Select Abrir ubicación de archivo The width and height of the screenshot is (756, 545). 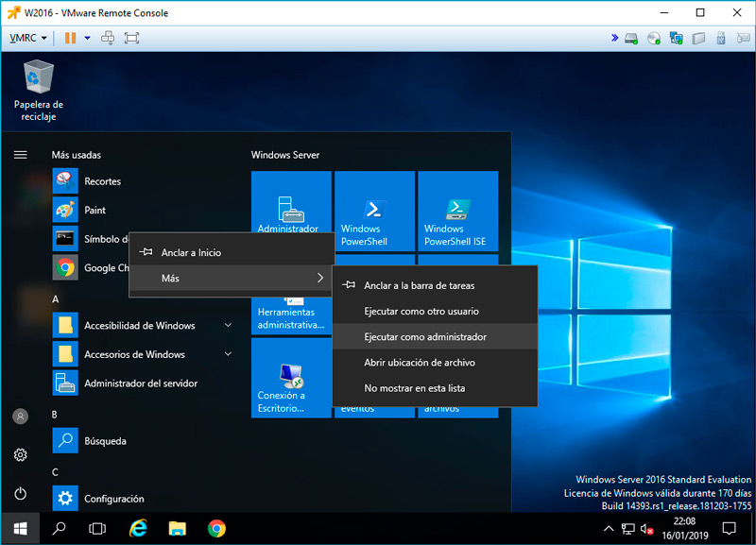(x=435, y=363)
